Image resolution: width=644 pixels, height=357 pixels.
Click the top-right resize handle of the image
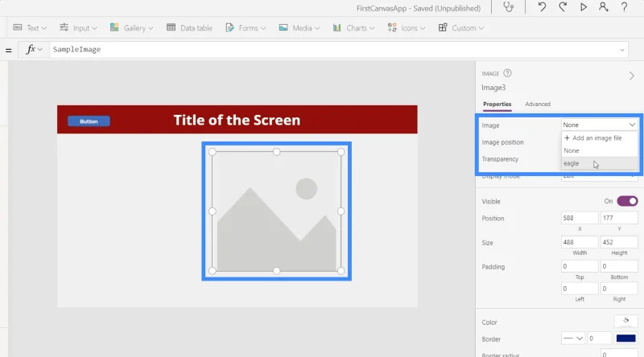click(x=341, y=152)
